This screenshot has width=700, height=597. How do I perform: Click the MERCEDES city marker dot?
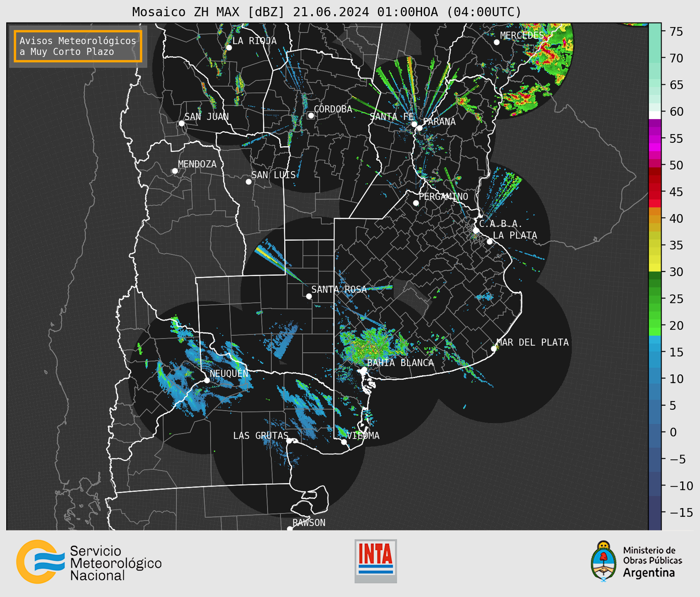click(x=496, y=42)
